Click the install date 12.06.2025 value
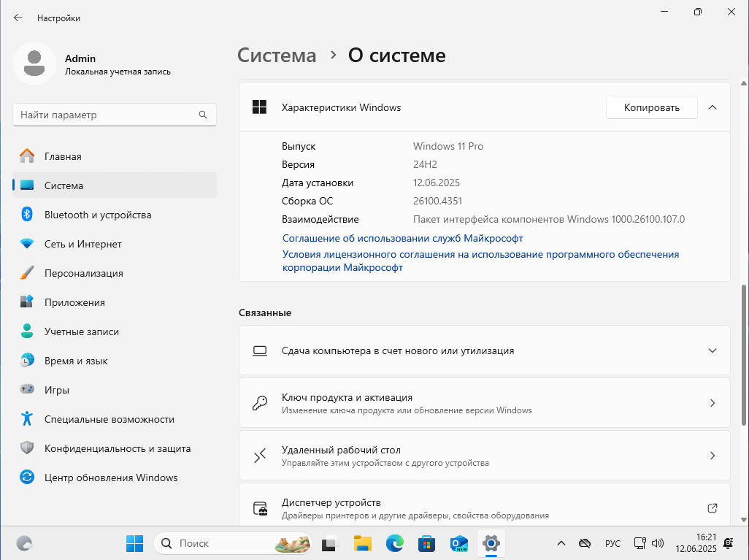The width and height of the screenshot is (749, 560). coord(436,183)
